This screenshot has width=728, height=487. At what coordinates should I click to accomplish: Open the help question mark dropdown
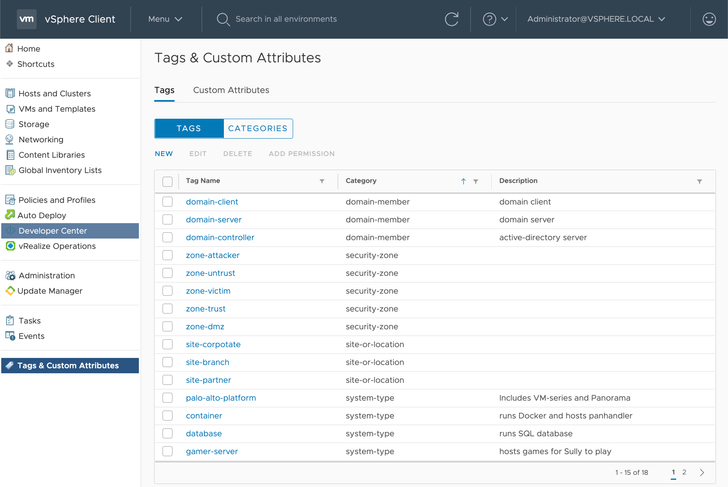pyautogui.click(x=495, y=19)
